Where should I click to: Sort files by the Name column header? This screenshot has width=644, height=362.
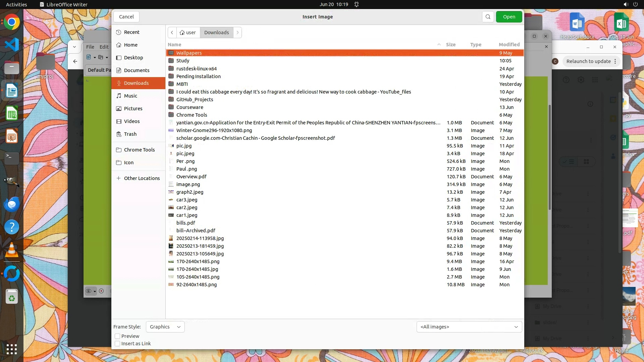pyautogui.click(x=174, y=45)
